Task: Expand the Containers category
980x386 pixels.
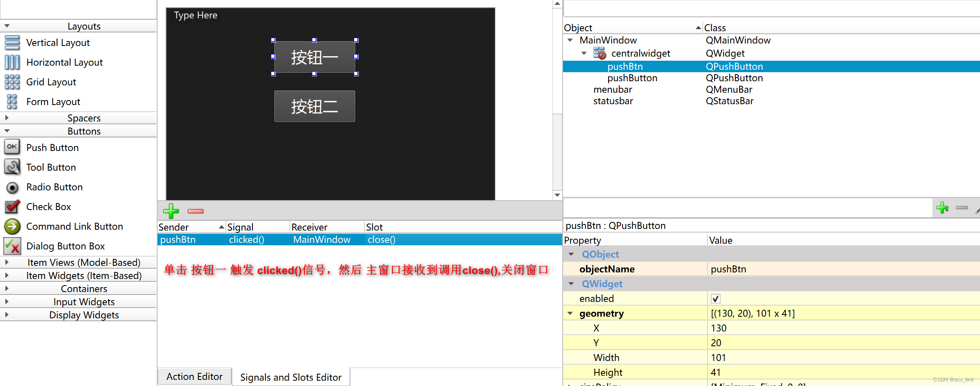Action: 7,288
